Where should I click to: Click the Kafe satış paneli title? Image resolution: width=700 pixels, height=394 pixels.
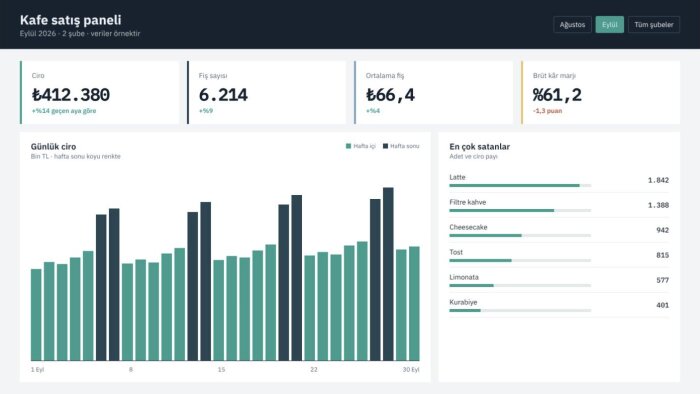(71, 20)
